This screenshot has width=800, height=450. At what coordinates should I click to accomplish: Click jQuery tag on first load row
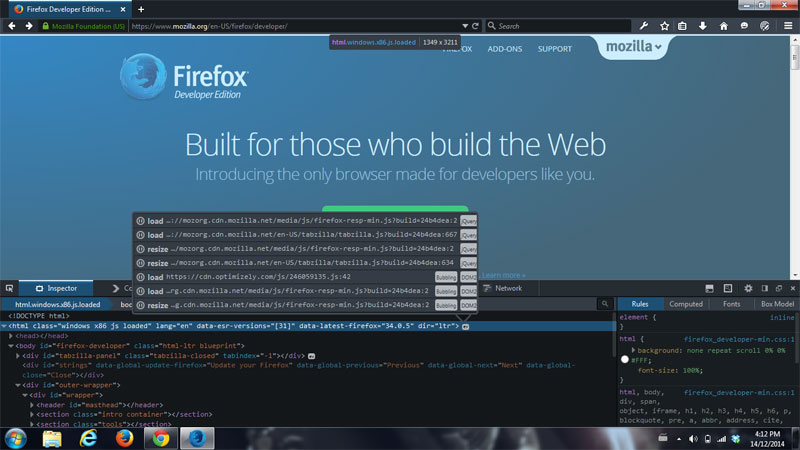(468, 221)
